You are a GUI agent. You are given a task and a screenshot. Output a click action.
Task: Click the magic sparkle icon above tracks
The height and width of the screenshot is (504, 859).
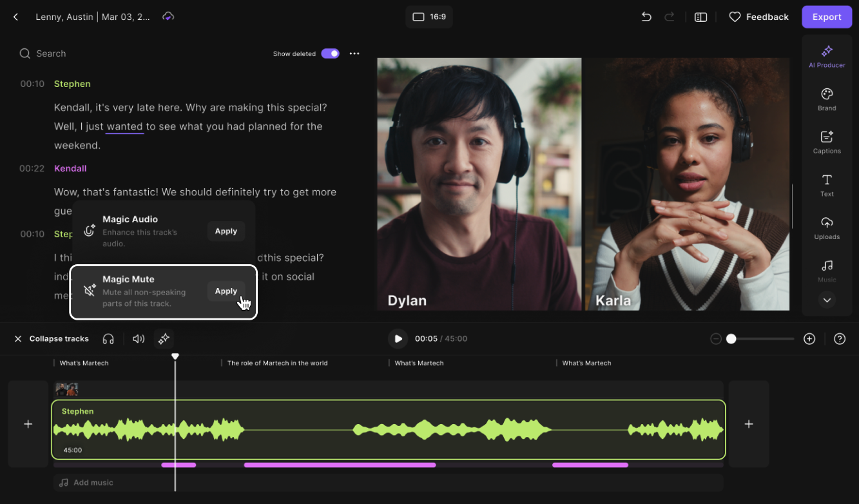(x=164, y=339)
